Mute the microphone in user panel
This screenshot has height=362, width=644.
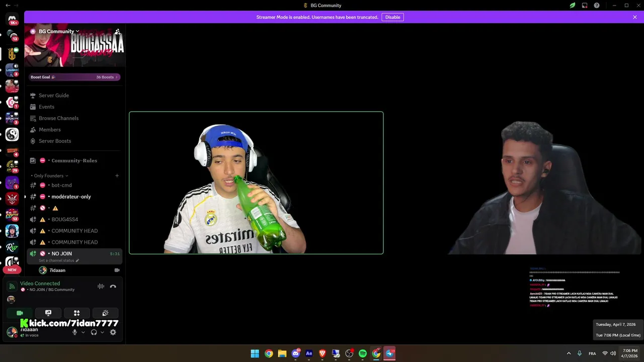click(75, 332)
